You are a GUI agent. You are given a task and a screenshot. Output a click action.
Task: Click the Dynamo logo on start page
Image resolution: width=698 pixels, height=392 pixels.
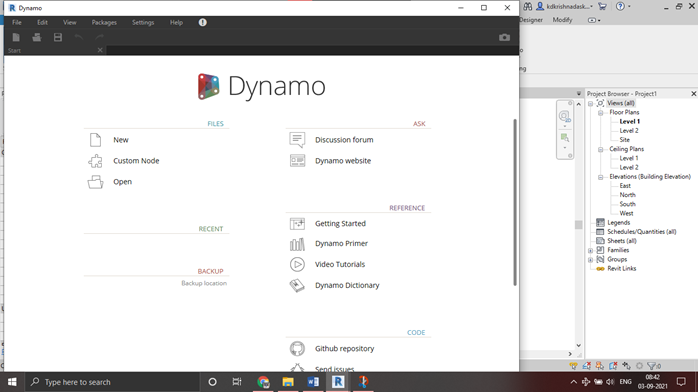click(208, 86)
